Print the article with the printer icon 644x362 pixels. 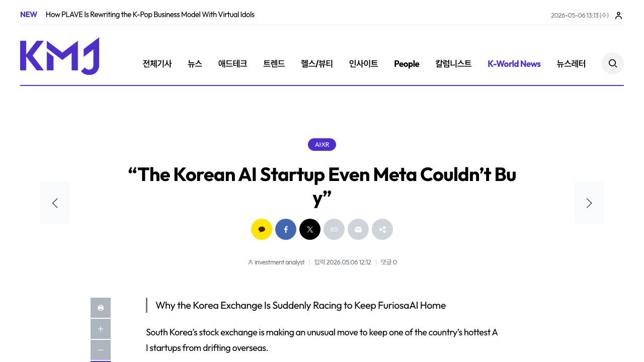(x=101, y=308)
